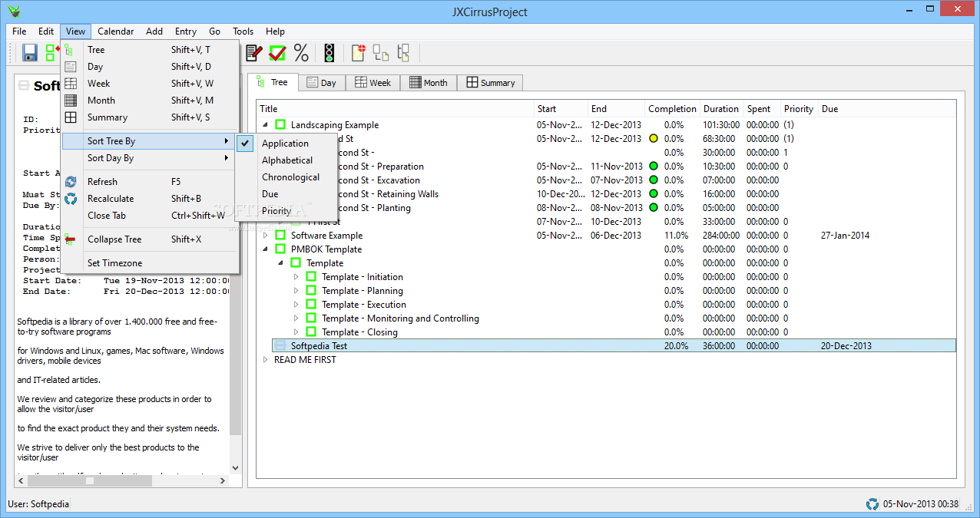Click the green-squares icon next to Save
980x518 pixels.
pos(52,52)
